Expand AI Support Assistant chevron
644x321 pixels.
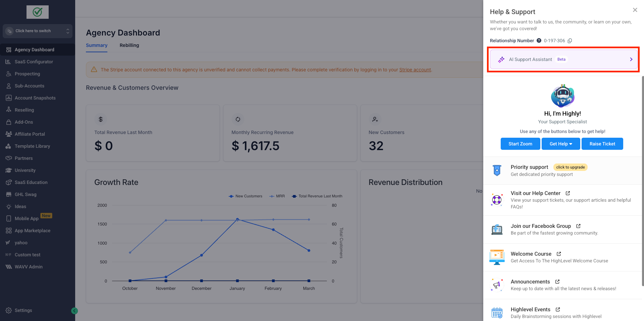631,59
